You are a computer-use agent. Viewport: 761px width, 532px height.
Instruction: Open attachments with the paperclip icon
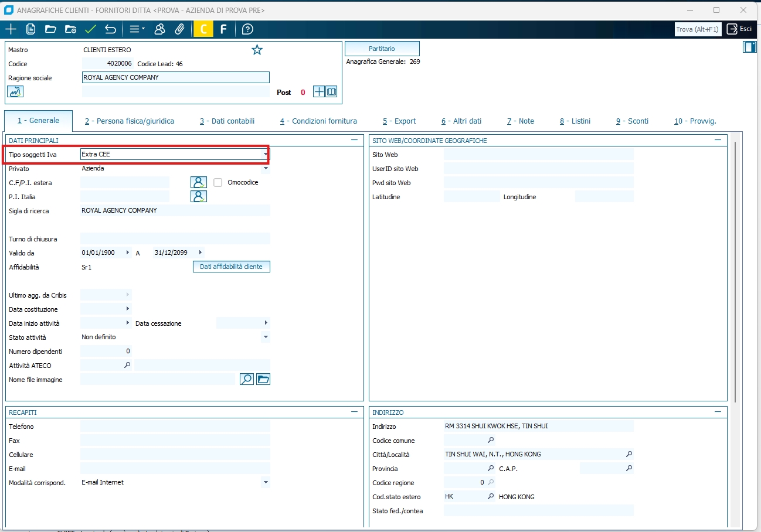pos(180,29)
